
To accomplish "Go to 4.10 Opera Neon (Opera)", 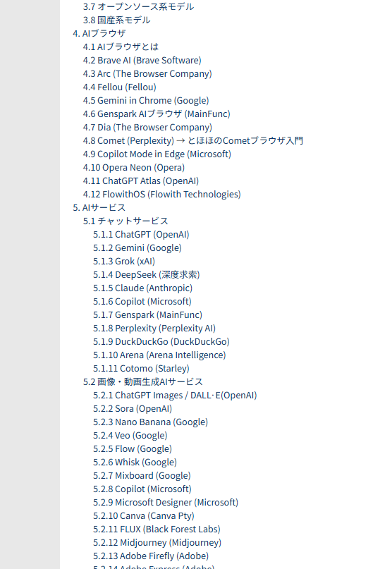I will pyautogui.click(x=133, y=168).
